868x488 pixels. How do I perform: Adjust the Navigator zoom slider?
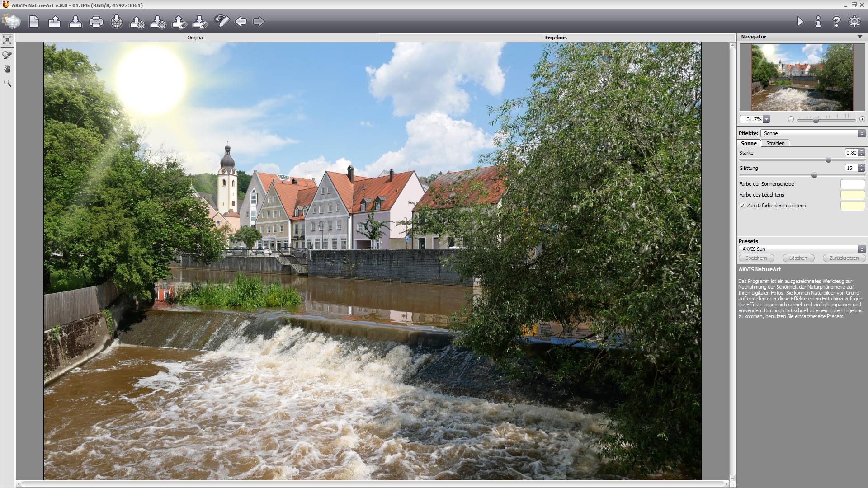pos(816,120)
